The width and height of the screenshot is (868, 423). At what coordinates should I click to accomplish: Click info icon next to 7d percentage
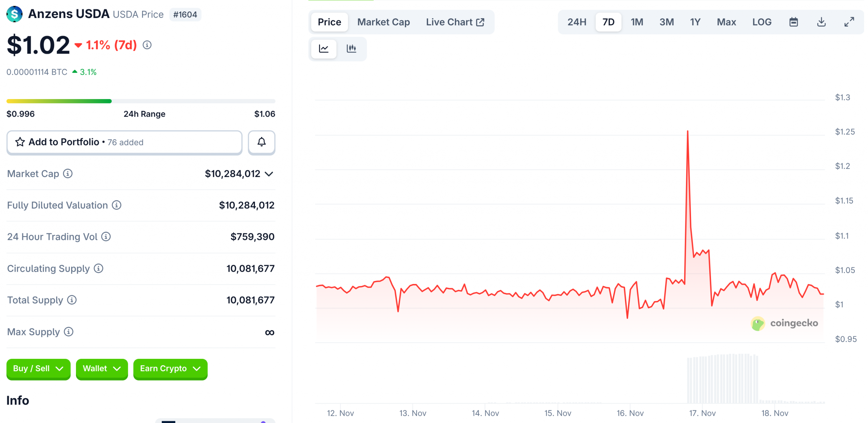147,45
